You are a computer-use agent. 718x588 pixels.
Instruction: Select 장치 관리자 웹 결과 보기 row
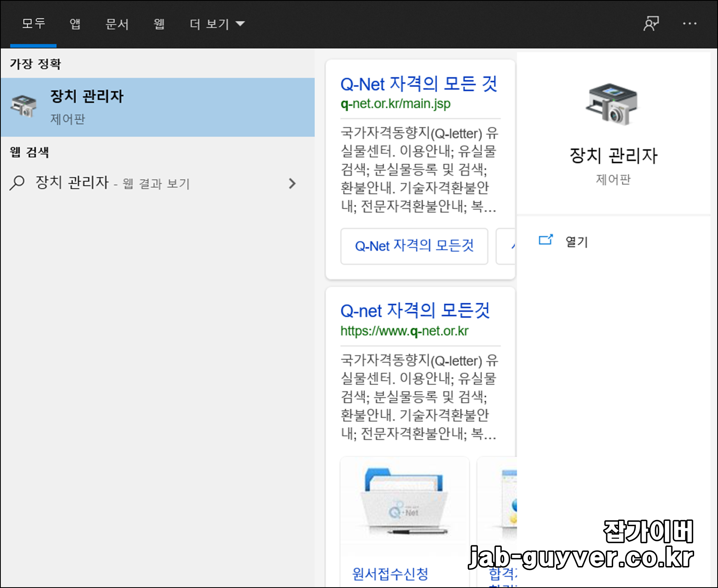point(158,184)
